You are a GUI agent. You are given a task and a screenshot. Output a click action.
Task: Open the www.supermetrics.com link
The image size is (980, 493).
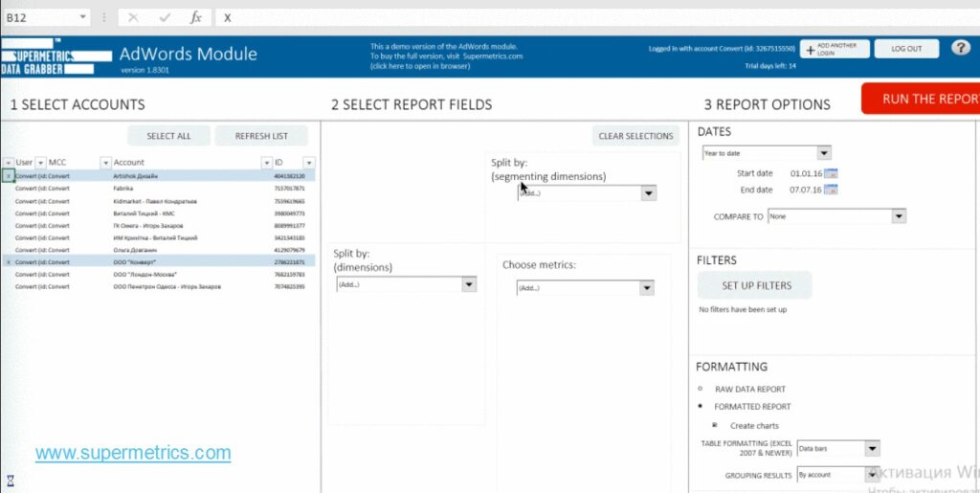(133, 453)
